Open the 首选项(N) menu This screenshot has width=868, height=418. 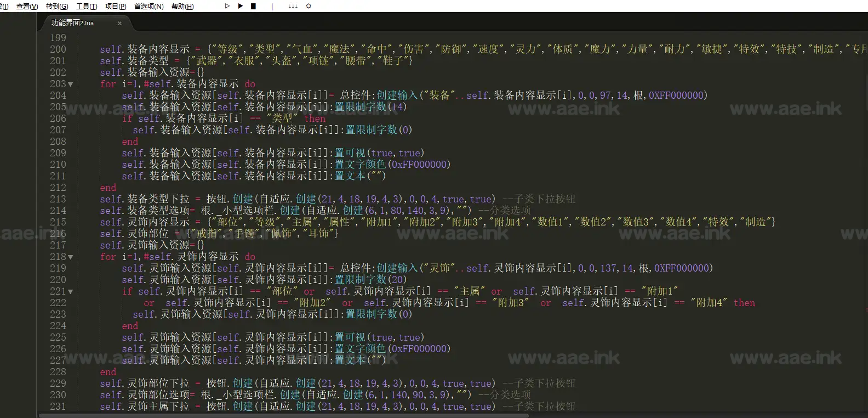pos(149,6)
